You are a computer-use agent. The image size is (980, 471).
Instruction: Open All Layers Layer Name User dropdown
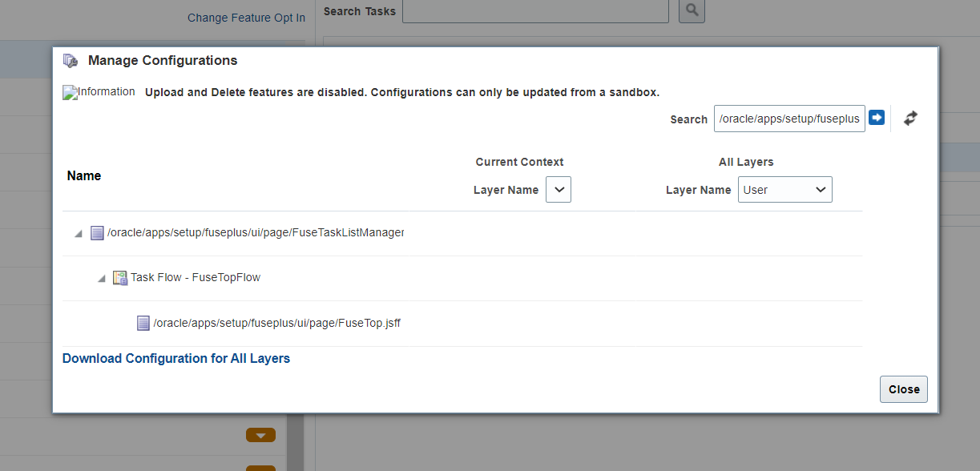coord(785,190)
